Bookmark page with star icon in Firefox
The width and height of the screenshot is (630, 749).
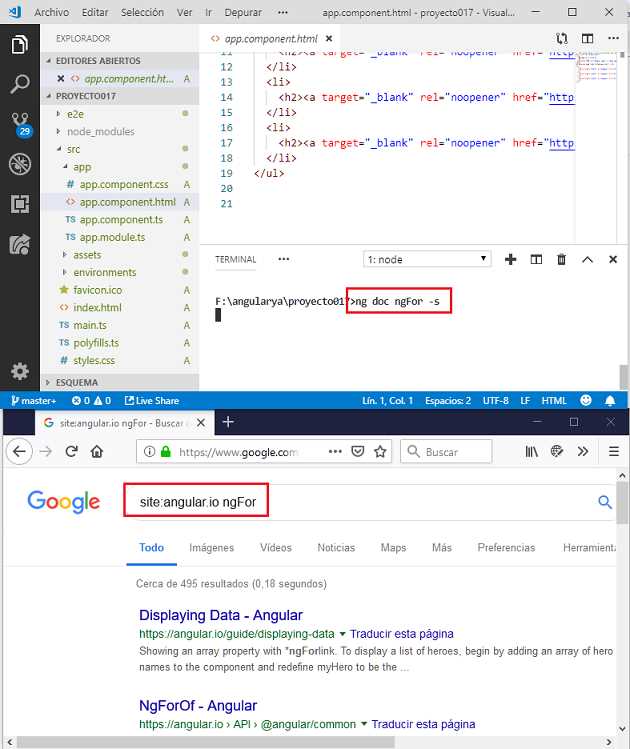click(380, 451)
